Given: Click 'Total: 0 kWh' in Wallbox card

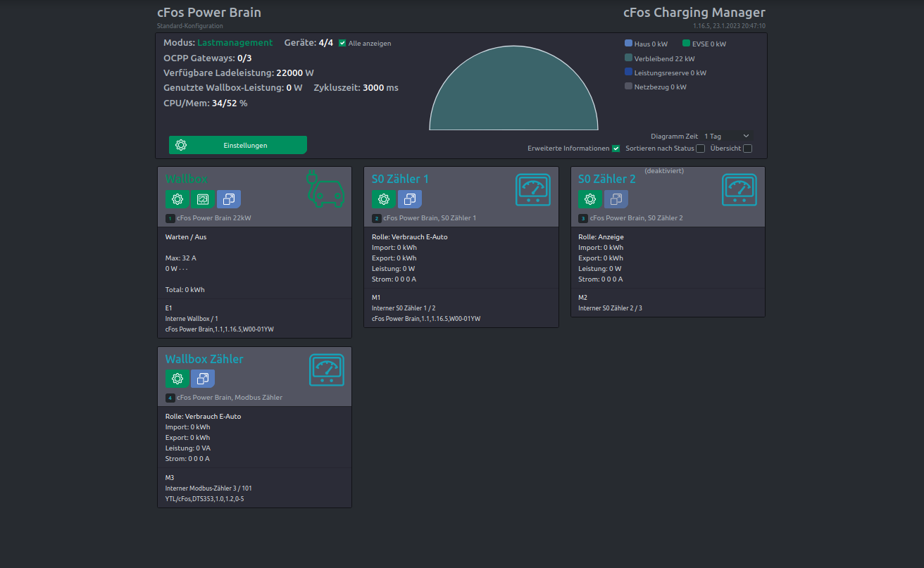Looking at the screenshot, I should pyautogui.click(x=185, y=289).
